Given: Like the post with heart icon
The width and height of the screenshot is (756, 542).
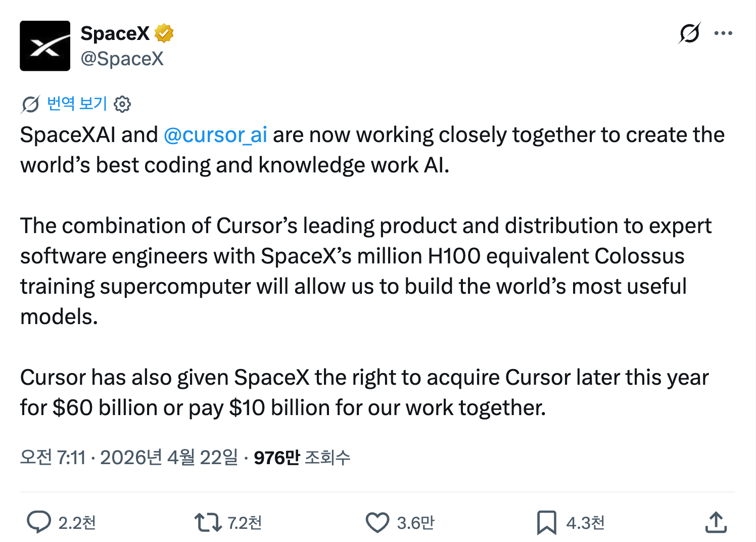Looking at the screenshot, I should click(x=377, y=522).
